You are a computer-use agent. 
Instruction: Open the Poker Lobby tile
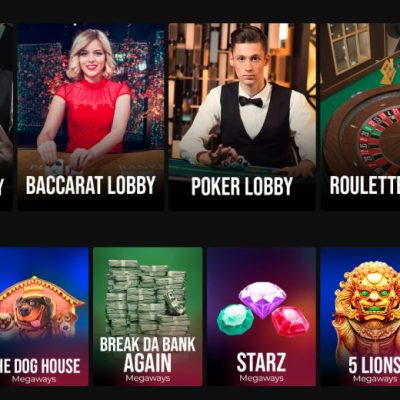[242, 116]
